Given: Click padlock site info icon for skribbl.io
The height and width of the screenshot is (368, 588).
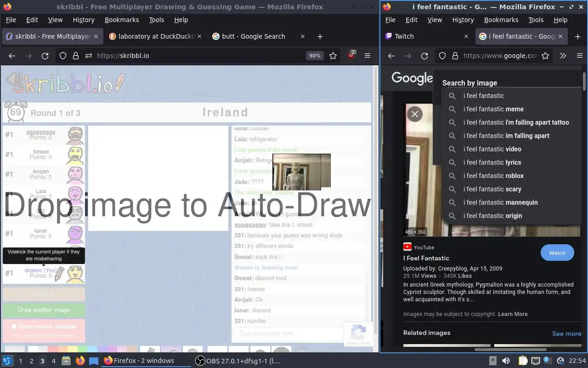Looking at the screenshot, I should tap(75, 56).
